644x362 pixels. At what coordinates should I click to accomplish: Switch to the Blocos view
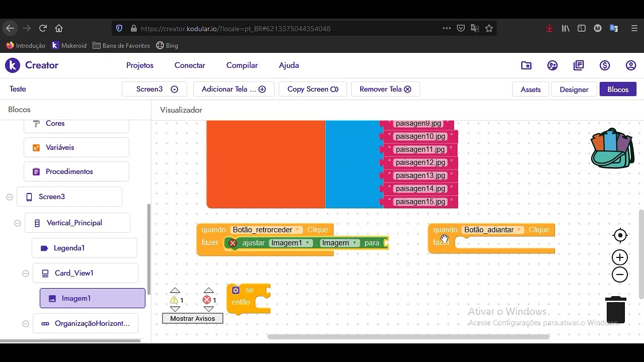[x=618, y=89]
